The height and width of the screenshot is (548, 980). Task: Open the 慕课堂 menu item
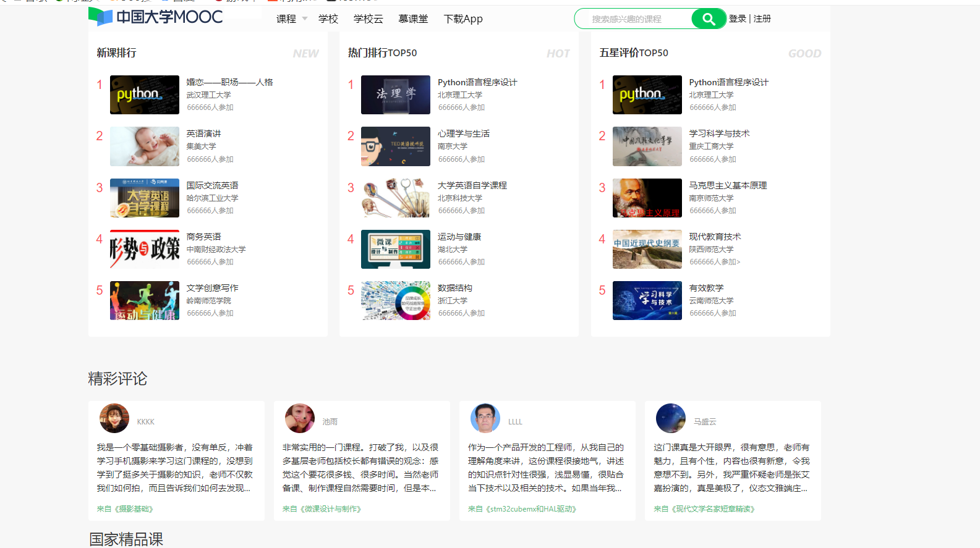pos(413,19)
